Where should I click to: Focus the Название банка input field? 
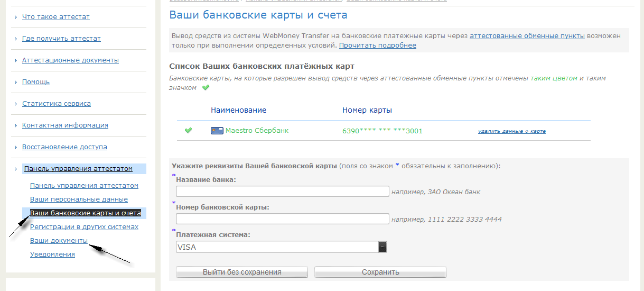click(282, 192)
